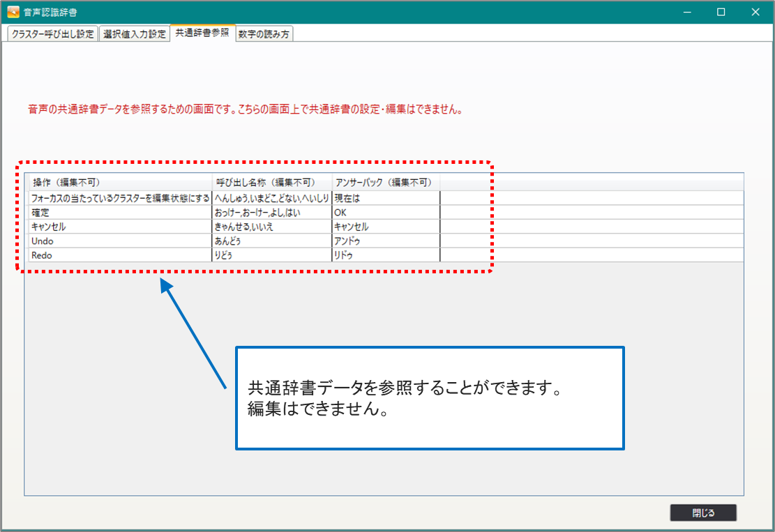
Task: Click the 操作（編集不可） column header
Action: [119, 183]
